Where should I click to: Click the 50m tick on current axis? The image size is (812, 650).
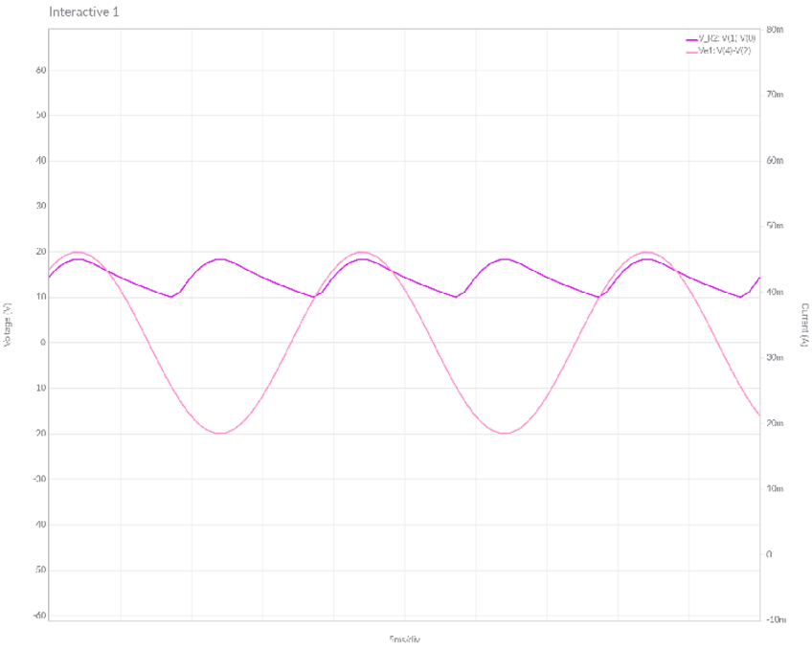pyautogui.click(x=775, y=226)
